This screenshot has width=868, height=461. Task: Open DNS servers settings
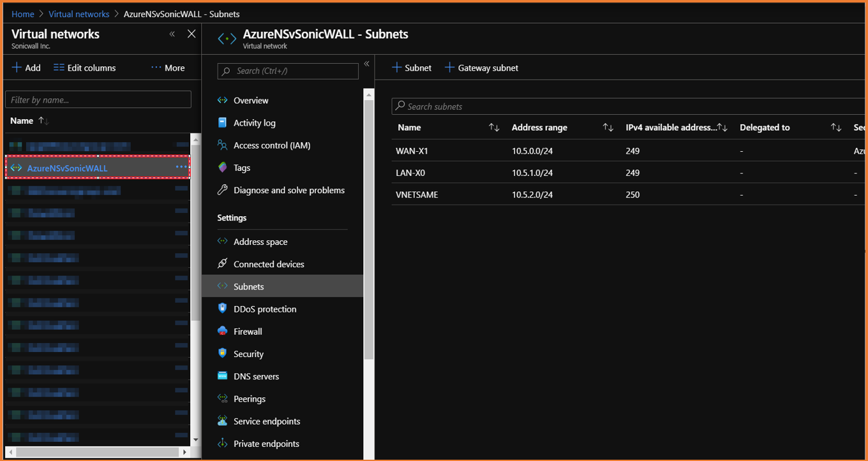click(x=256, y=376)
